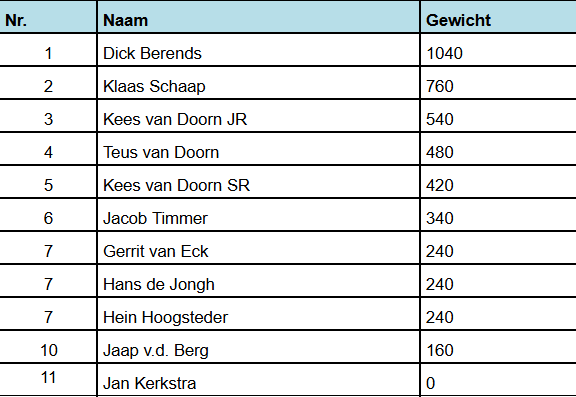Select the Jaap v.d. Berg cell
Screen dimensions: 576x397
coord(259,347)
